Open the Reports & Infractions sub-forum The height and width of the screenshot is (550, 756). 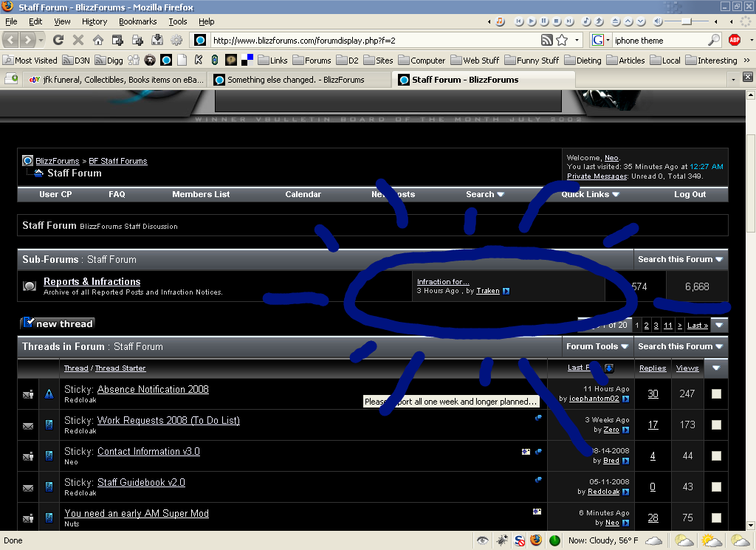point(92,281)
